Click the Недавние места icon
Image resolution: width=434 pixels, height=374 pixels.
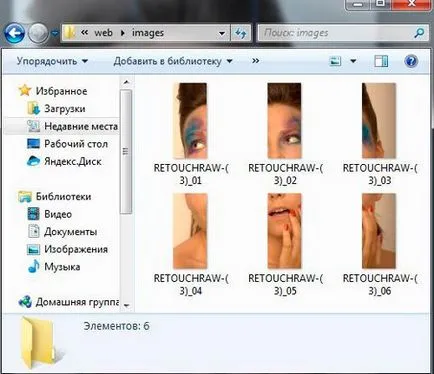click(33, 126)
